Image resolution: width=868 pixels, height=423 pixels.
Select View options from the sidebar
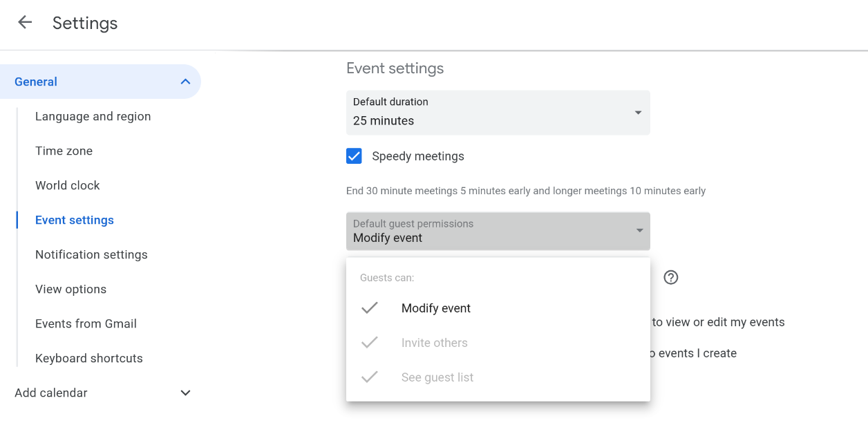click(70, 289)
